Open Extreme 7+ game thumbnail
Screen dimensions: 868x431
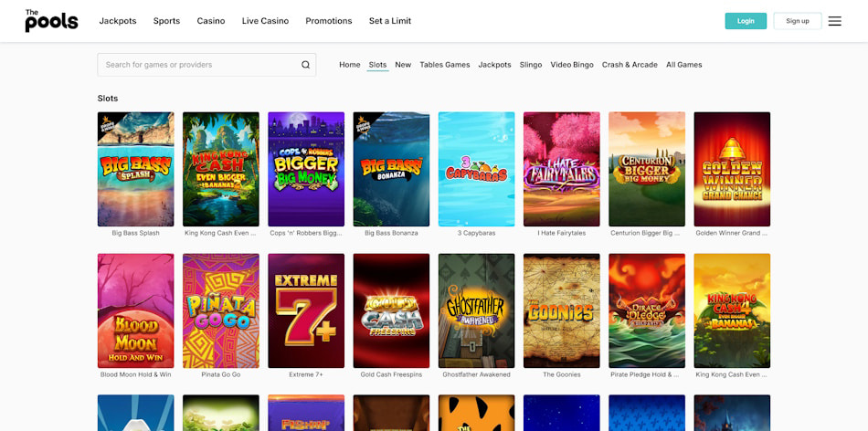[306, 311]
